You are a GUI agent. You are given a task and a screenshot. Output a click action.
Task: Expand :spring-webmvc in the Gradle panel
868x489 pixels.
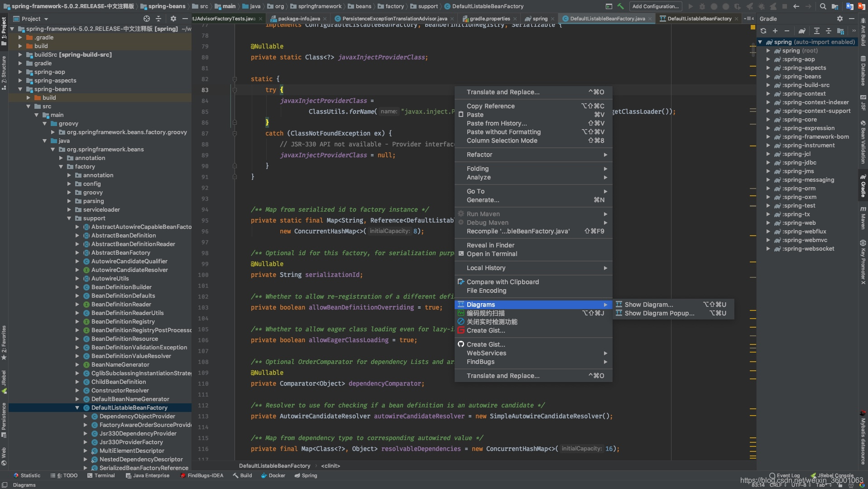click(768, 240)
